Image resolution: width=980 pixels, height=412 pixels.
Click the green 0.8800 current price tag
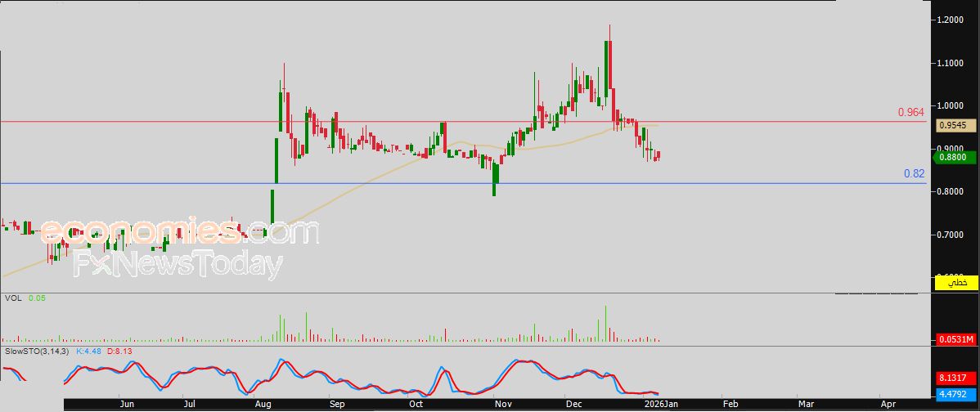click(x=954, y=156)
